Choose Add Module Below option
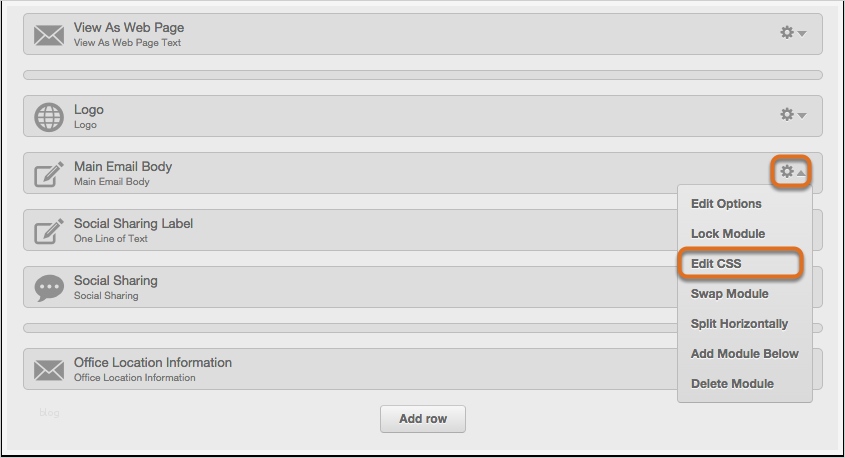 coord(744,354)
